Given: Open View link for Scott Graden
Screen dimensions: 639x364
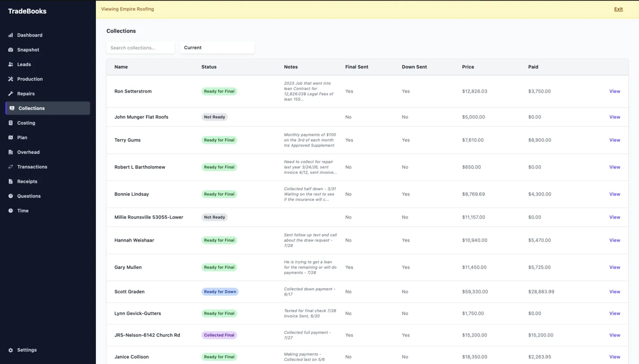Looking at the screenshot, I should [x=615, y=292].
